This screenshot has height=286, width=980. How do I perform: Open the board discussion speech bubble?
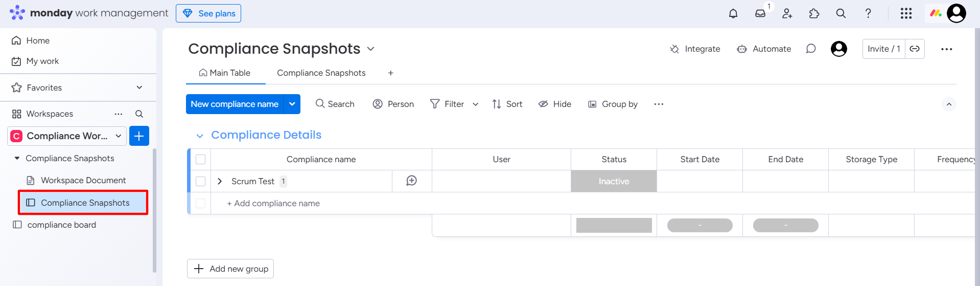(x=811, y=49)
